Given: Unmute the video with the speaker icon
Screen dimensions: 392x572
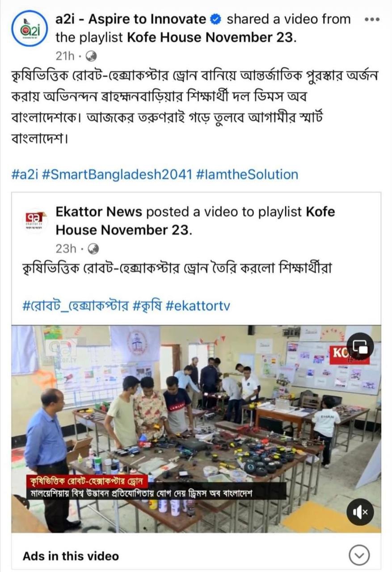Looking at the screenshot, I should pyautogui.click(x=360, y=512).
